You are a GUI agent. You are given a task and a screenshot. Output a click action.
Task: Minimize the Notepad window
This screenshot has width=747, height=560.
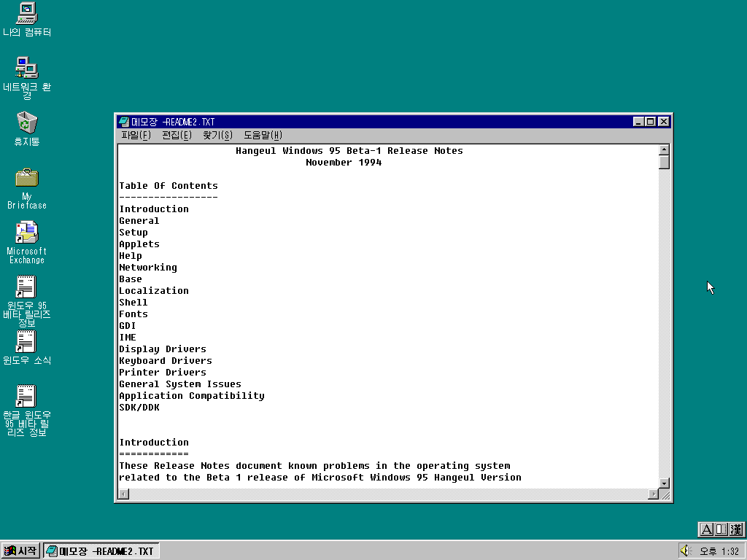click(638, 122)
